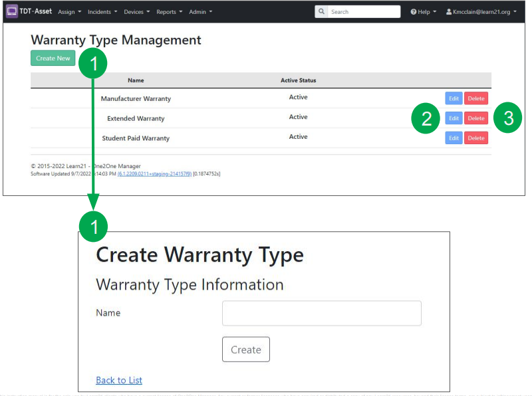The width and height of the screenshot is (532, 396).
Task: Expand the Devices menu
Action: point(137,12)
